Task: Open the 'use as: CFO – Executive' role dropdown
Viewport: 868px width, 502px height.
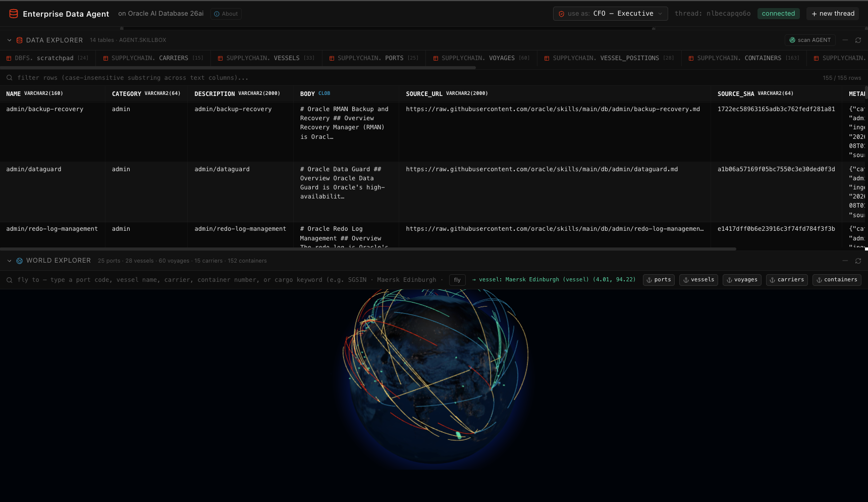Action: tap(610, 14)
